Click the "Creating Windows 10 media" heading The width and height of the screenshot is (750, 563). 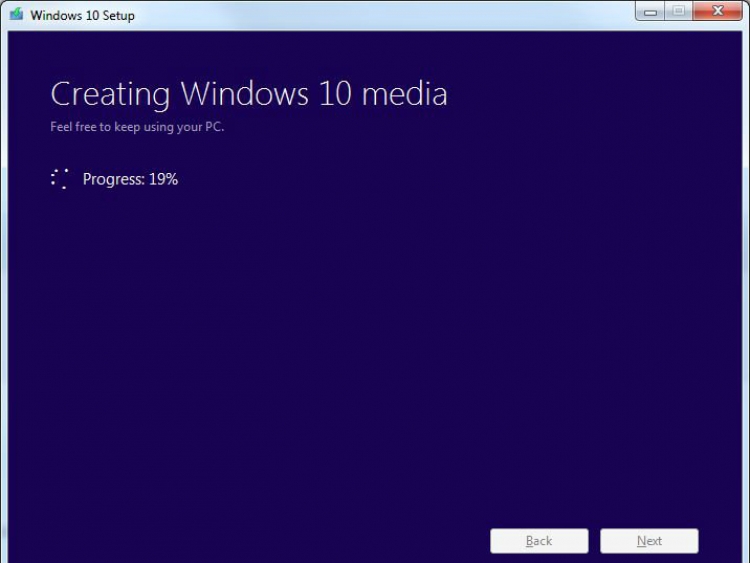click(x=249, y=94)
